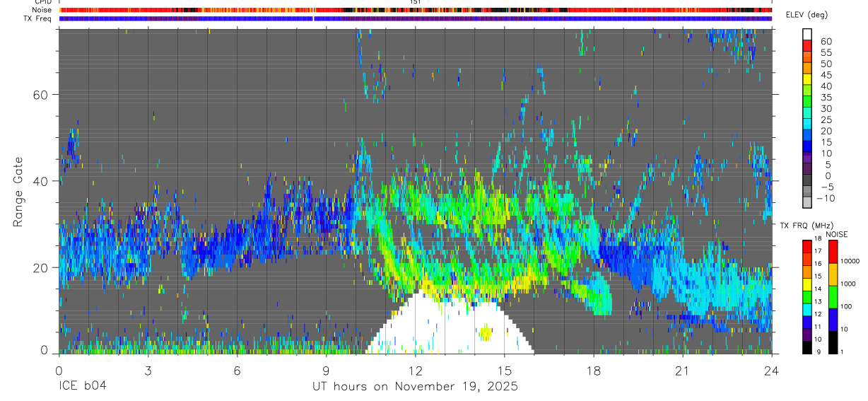The image size is (868, 401).
Task: Select the green TX FRQ segment above 13
Action: pyautogui.click(x=807, y=296)
